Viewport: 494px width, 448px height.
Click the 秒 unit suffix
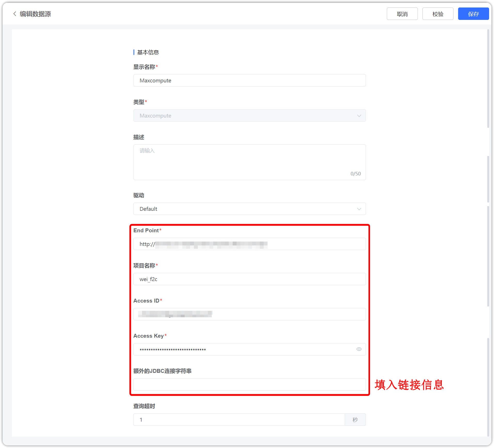click(x=355, y=420)
